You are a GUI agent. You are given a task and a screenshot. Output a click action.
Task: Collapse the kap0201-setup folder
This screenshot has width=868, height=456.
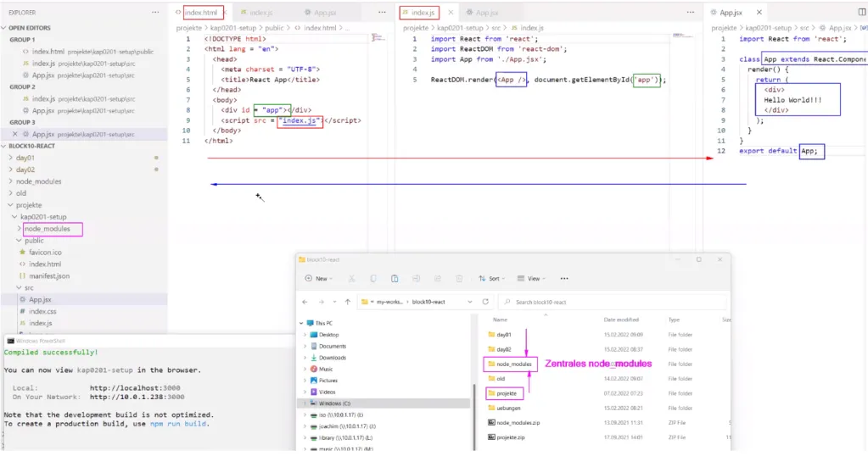point(14,217)
